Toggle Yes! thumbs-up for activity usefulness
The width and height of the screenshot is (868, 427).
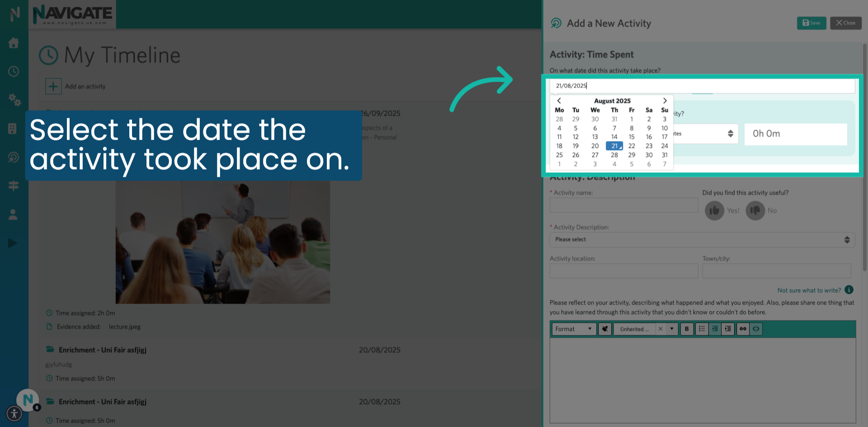[715, 210]
